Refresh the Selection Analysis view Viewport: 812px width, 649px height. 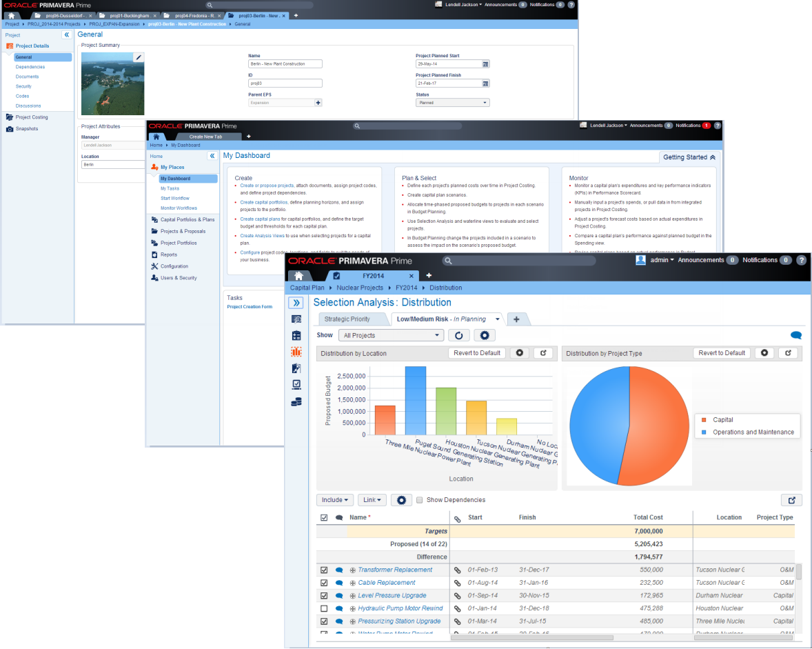[459, 336]
